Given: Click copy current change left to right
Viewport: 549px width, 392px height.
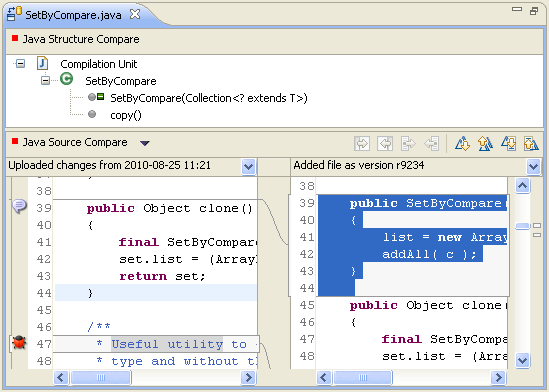Looking at the screenshot, I should 408,144.
